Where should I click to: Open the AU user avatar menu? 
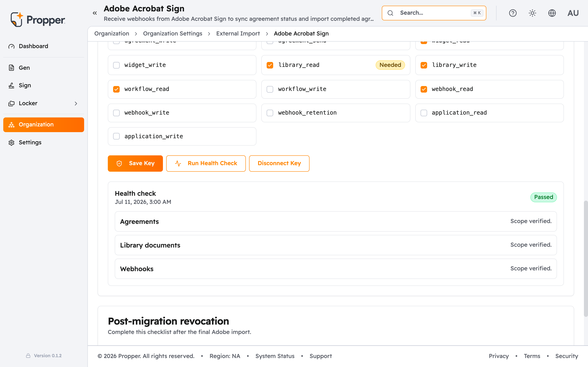573,13
